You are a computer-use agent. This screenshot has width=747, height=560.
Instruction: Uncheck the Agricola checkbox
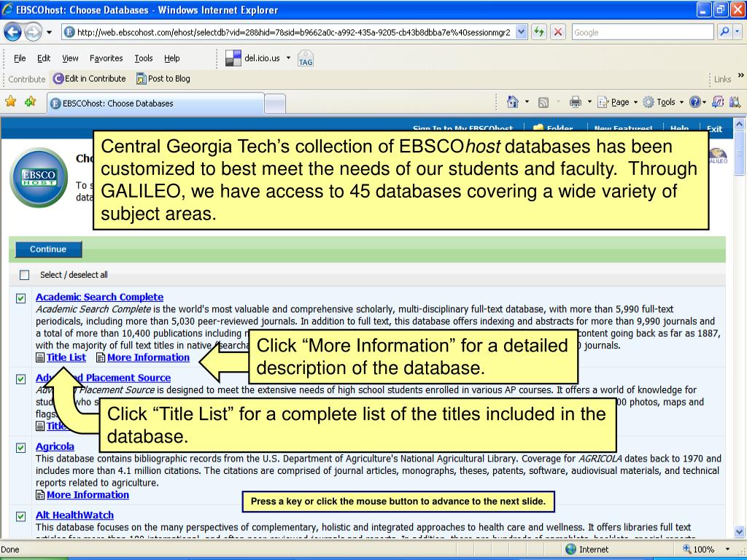coord(21,448)
